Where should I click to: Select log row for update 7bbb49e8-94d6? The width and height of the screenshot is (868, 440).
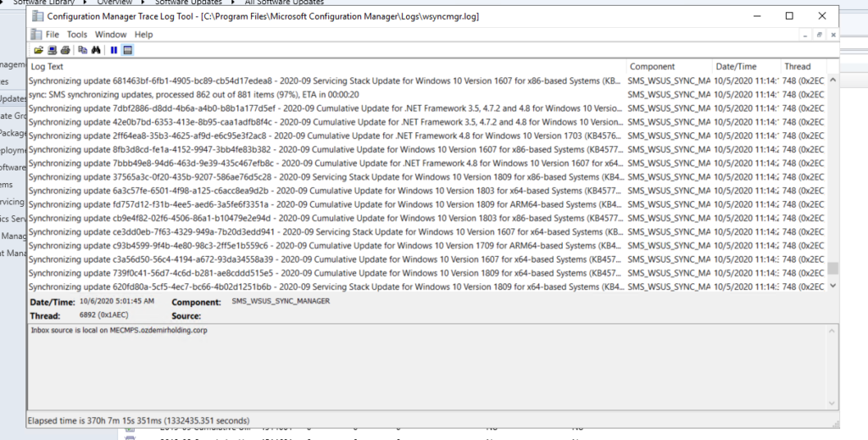[x=427, y=164]
